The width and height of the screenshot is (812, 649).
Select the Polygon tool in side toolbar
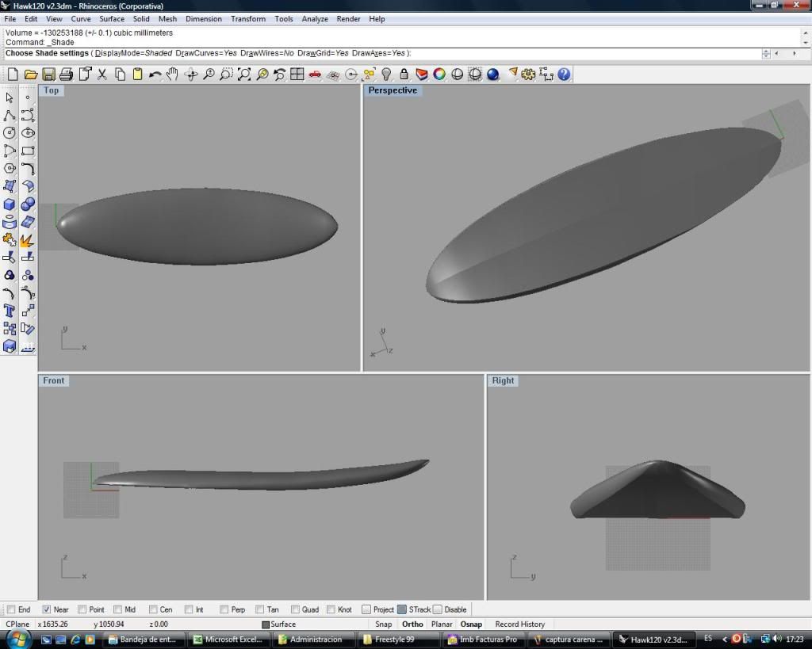click(10, 168)
